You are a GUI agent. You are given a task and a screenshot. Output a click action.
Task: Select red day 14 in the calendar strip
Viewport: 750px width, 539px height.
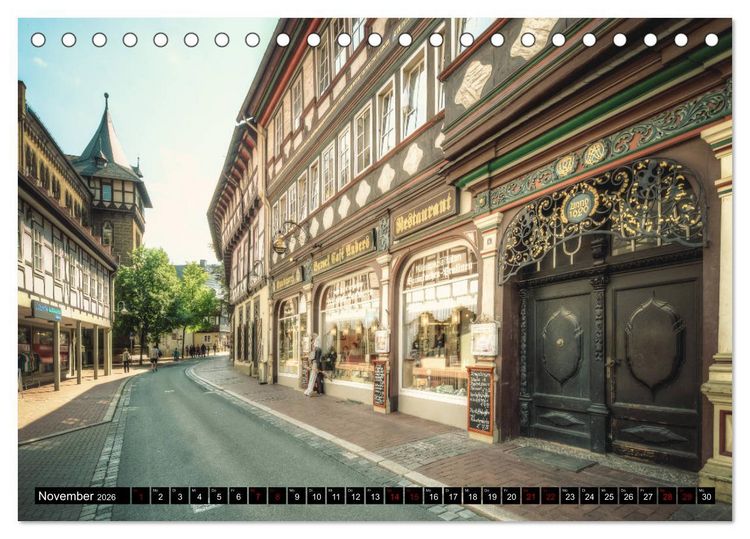tap(395, 495)
